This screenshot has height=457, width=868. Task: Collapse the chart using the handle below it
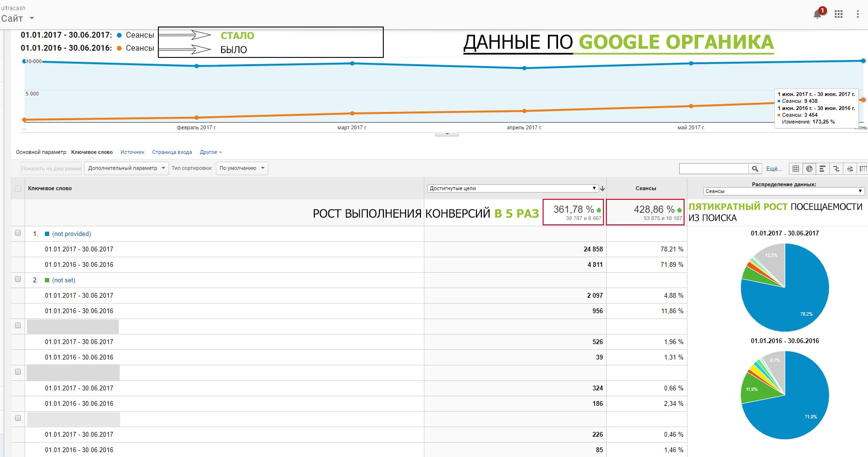click(x=447, y=134)
